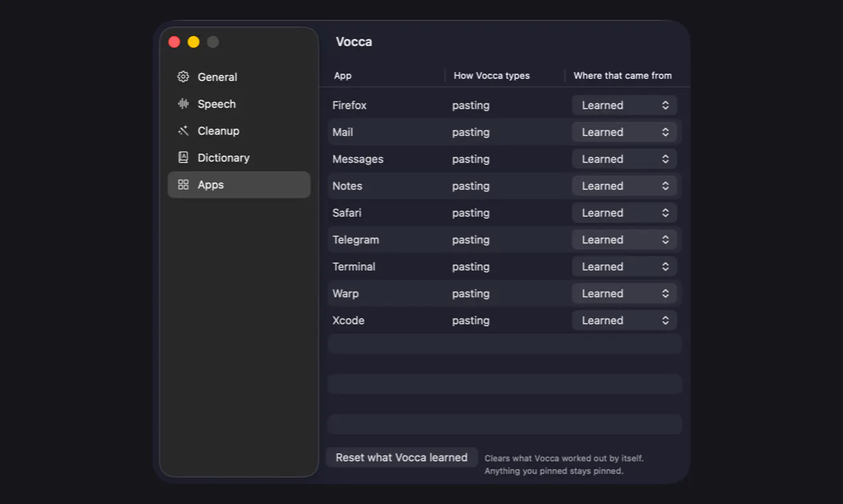Select the Mail app name
Image resolution: width=843 pixels, height=504 pixels.
coord(343,132)
